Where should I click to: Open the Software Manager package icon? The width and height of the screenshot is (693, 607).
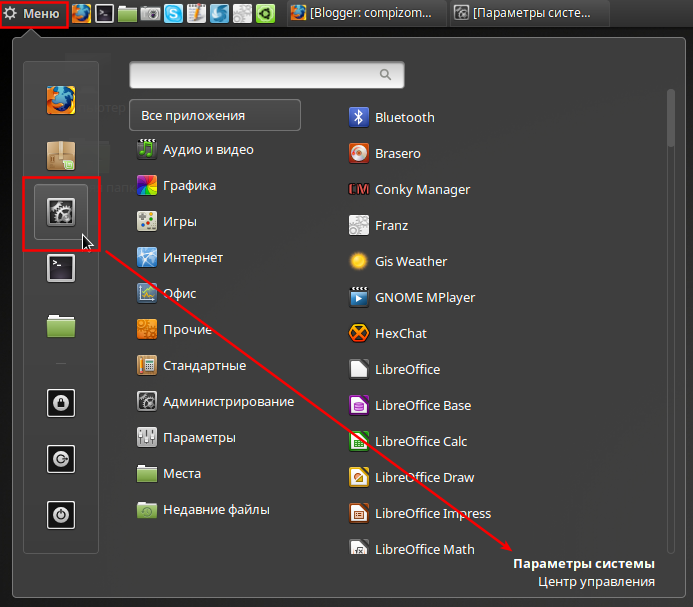click(61, 156)
